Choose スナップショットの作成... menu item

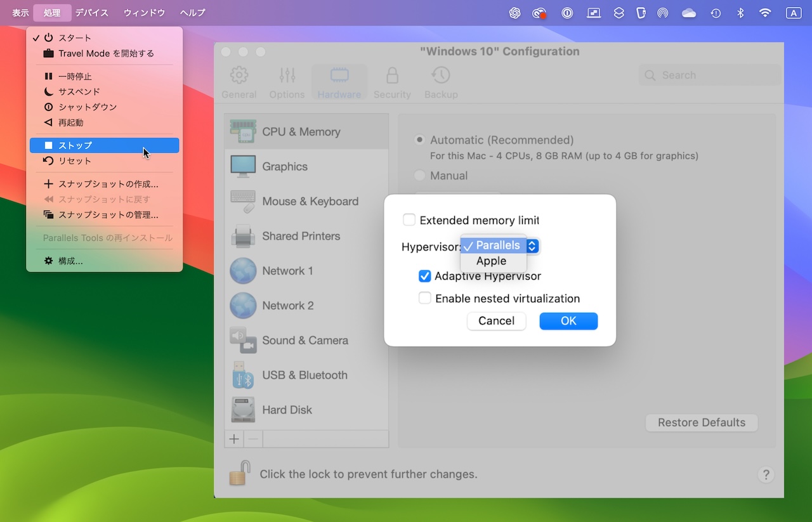105,184
